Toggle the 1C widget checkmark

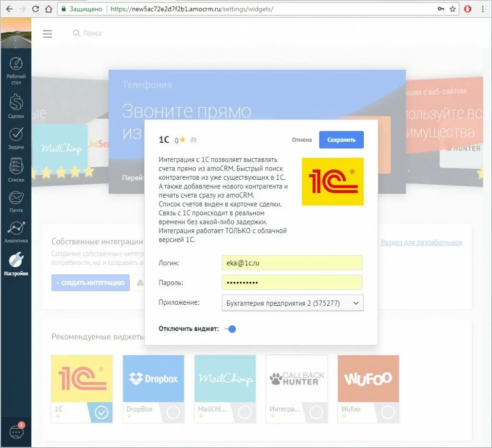click(101, 412)
